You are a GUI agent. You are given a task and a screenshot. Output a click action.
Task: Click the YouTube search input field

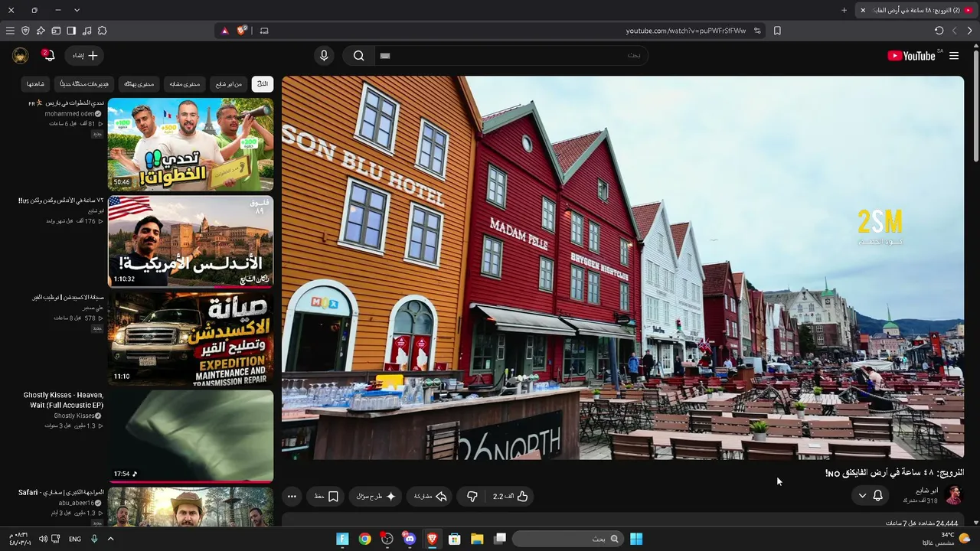[x=511, y=56]
